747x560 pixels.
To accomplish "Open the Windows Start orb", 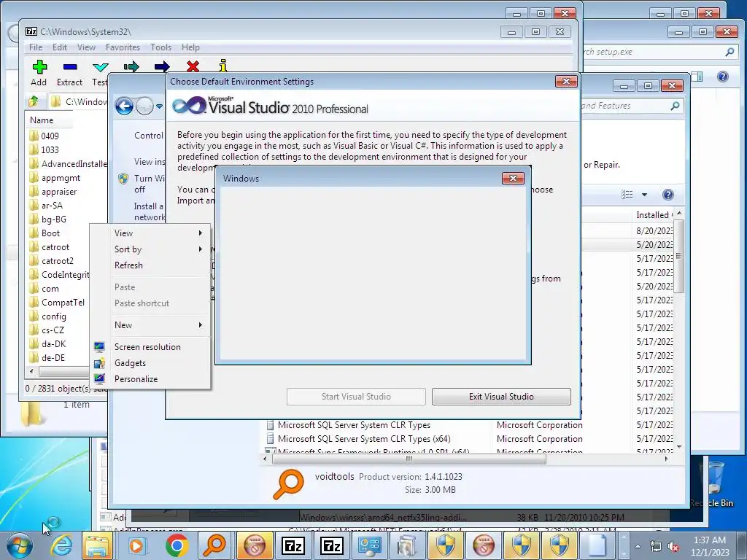I will tap(20, 545).
